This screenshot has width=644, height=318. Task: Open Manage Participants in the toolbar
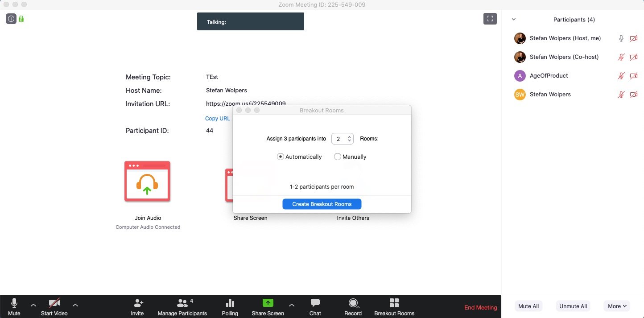(182, 307)
